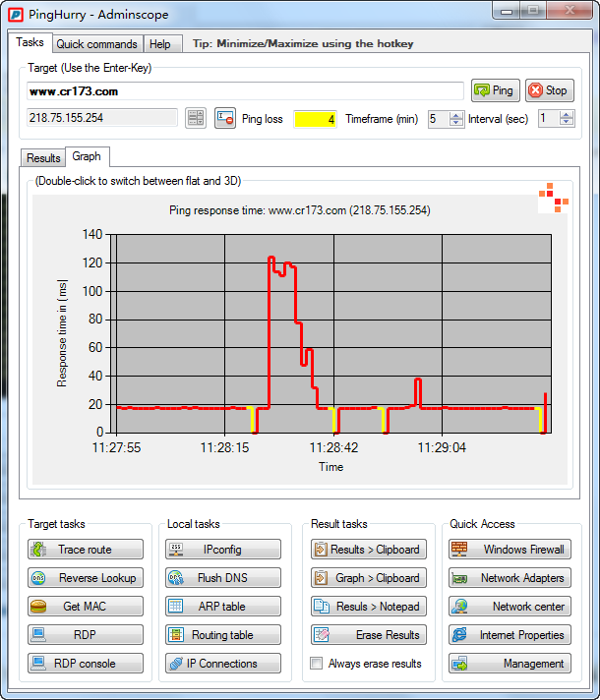Viewport: 600px width, 700px height.
Task: Click the Erase Results eraser icon
Action: point(322,635)
